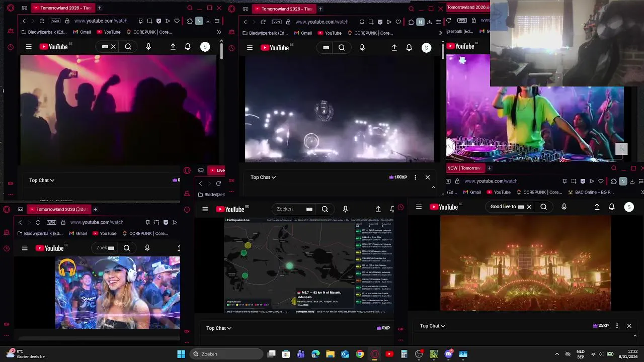Click YouTube create upload icon in top-middle window
The width and height of the screenshot is (644, 362).
click(x=394, y=48)
